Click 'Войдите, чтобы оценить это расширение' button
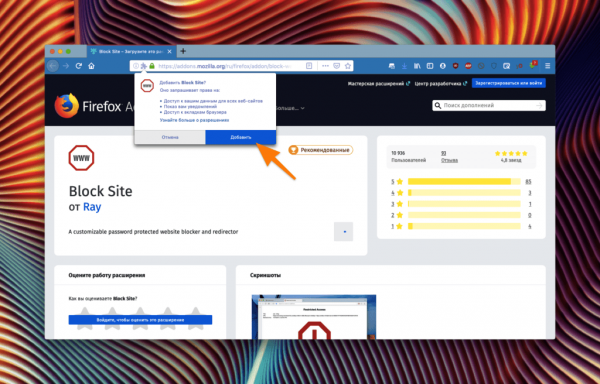 point(140,320)
